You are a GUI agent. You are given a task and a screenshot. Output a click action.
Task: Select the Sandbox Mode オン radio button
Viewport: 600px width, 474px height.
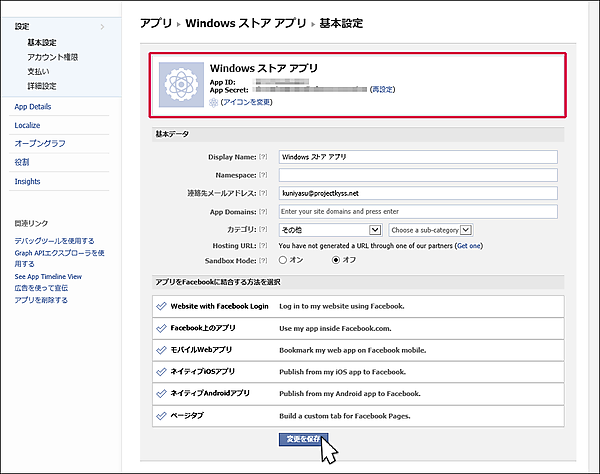pos(284,260)
